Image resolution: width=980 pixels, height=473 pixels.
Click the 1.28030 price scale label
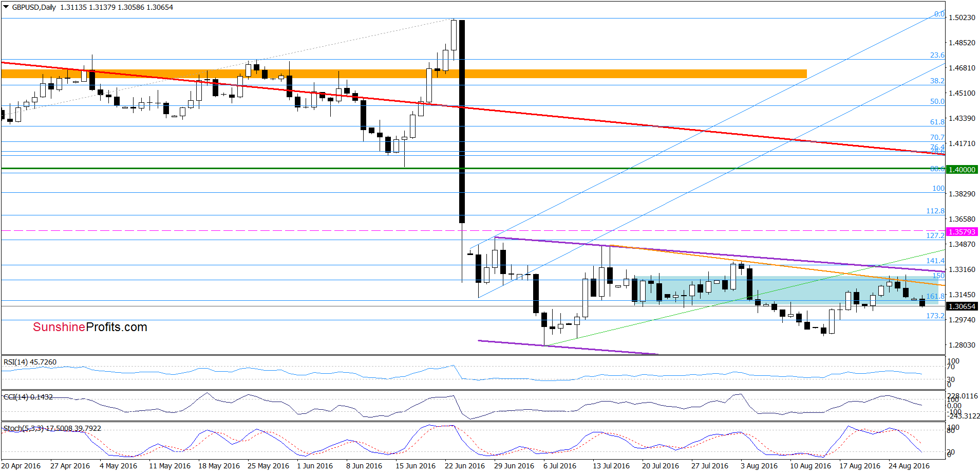point(962,345)
